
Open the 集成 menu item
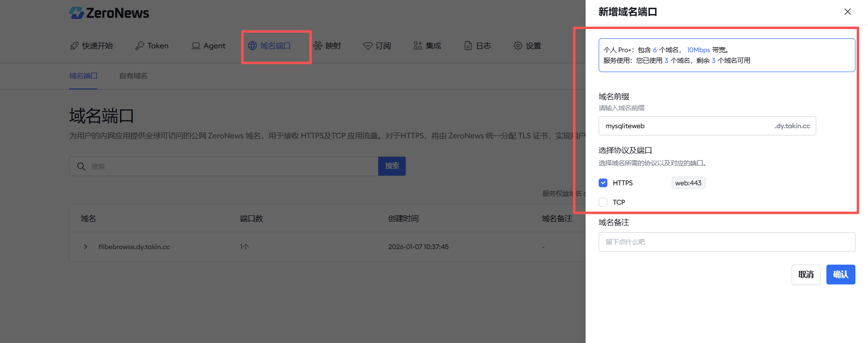pyautogui.click(x=427, y=45)
